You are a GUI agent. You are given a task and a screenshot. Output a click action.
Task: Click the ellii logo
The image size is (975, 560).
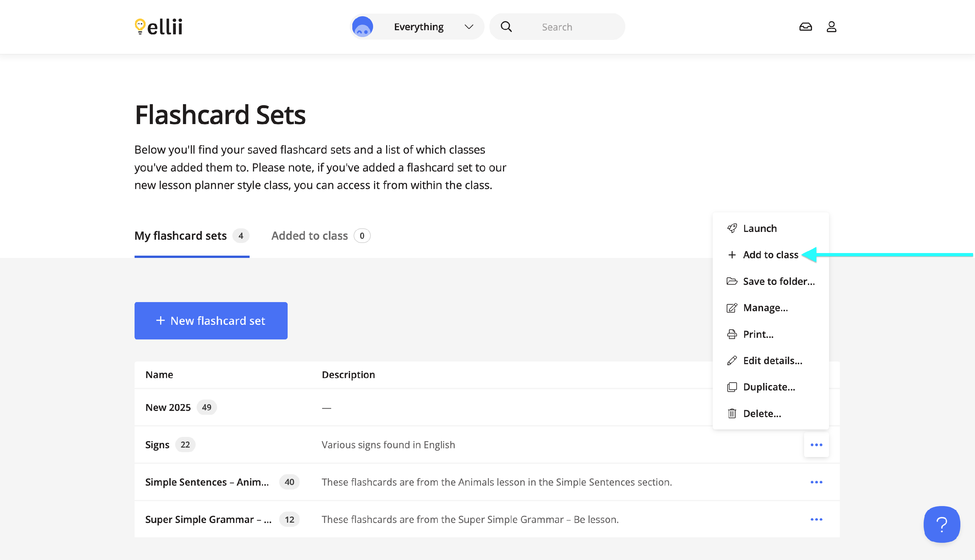pos(159,27)
